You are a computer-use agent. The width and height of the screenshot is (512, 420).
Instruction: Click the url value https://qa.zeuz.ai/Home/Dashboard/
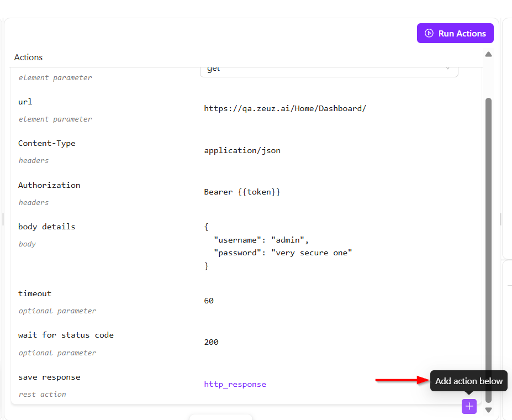285,108
